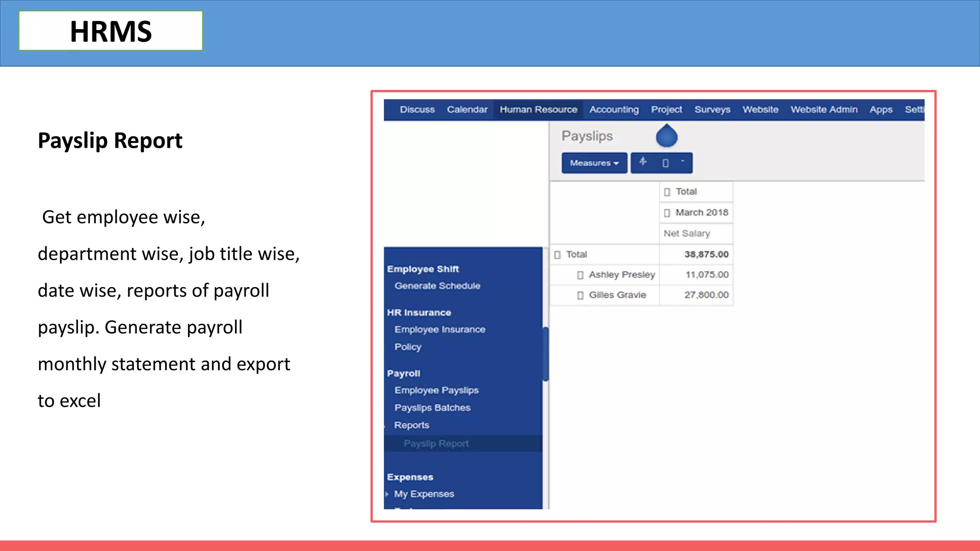This screenshot has width=980, height=551.
Task: Click Generate Schedule under Employee Shift
Action: click(437, 286)
